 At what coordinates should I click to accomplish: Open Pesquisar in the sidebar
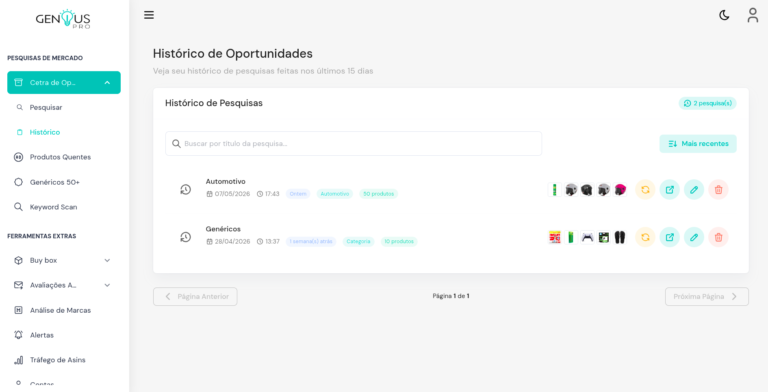click(x=46, y=107)
